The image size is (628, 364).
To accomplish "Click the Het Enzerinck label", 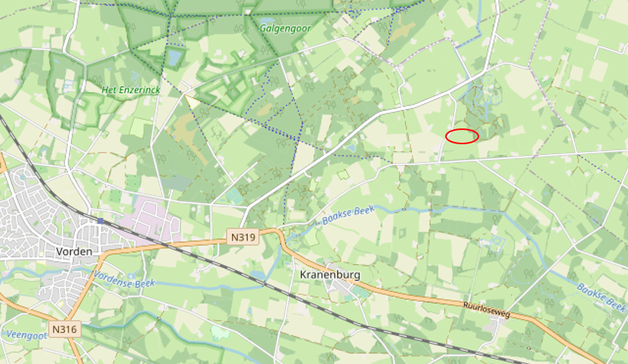I will (x=131, y=90).
